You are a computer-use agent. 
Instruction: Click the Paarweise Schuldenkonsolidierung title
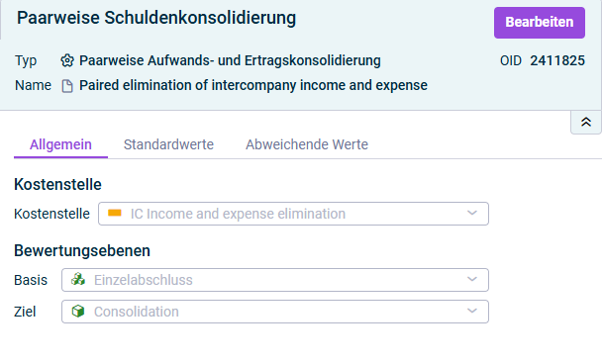(x=156, y=18)
